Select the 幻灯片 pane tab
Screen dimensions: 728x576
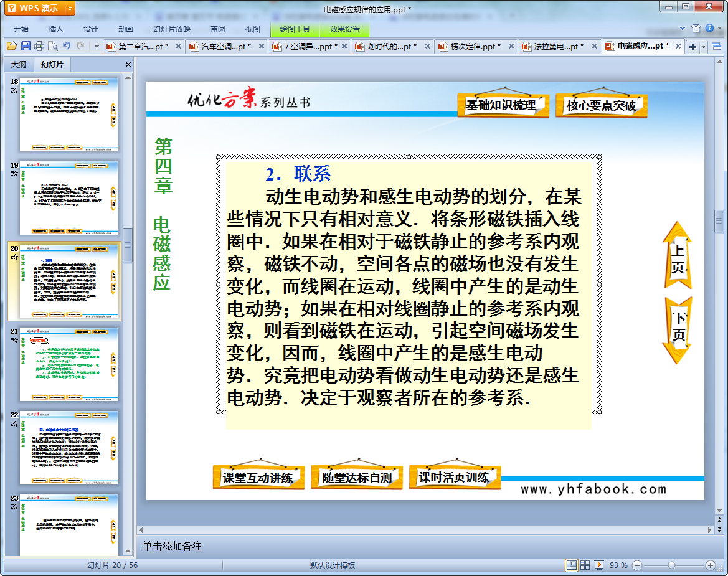pos(52,65)
